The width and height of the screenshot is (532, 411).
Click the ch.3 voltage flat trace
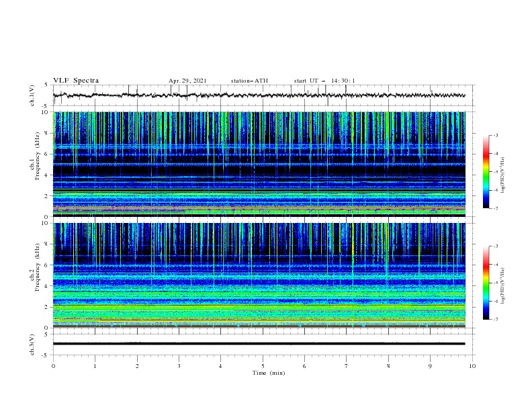[259, 344]
